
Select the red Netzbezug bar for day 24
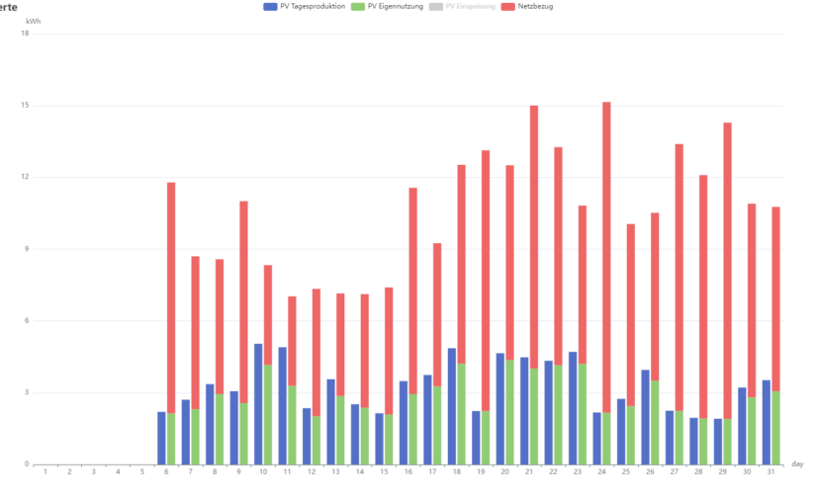[x=606, y=257]
